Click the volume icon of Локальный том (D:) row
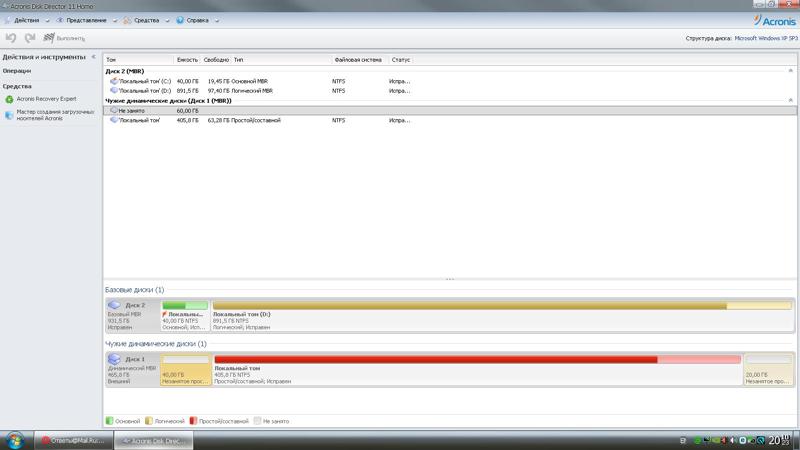The height and width of the screenshot is (450, 800). (114, 91)
